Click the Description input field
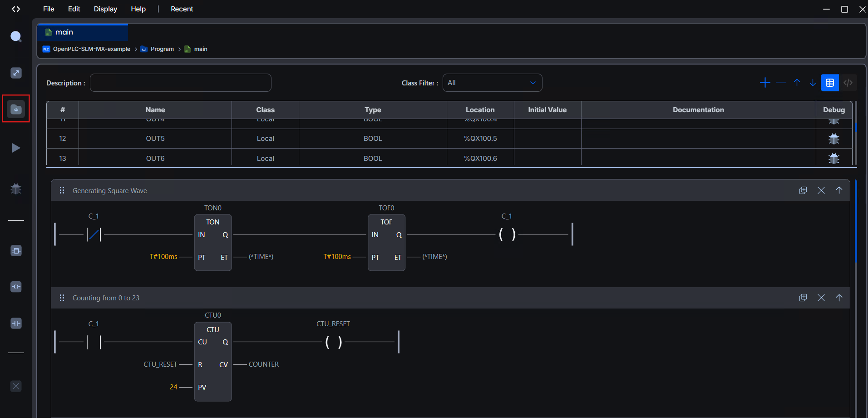Image resolution: width=868 pixels, height=418 pixels. pos(181,83)
